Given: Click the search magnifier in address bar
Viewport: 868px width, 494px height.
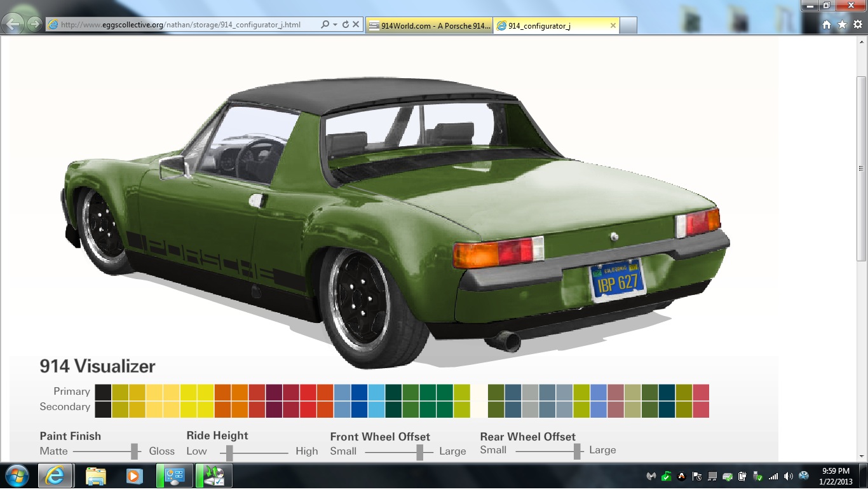Looking at the screenshot, I should [x=325, y=25].
